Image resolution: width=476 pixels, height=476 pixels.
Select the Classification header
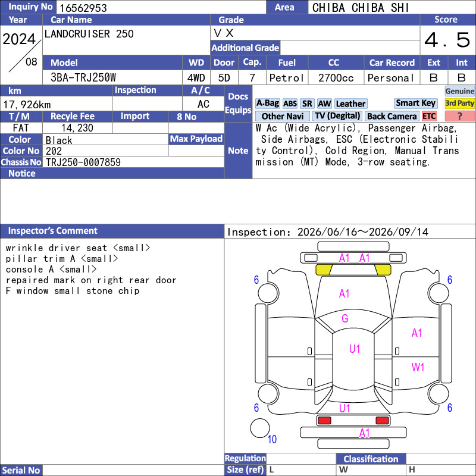[371, 459]
